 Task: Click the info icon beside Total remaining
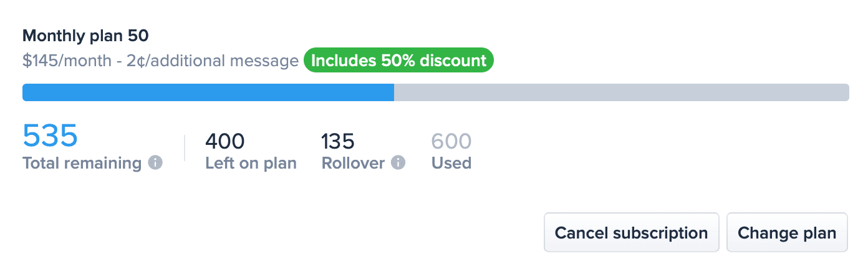[155, 163]
